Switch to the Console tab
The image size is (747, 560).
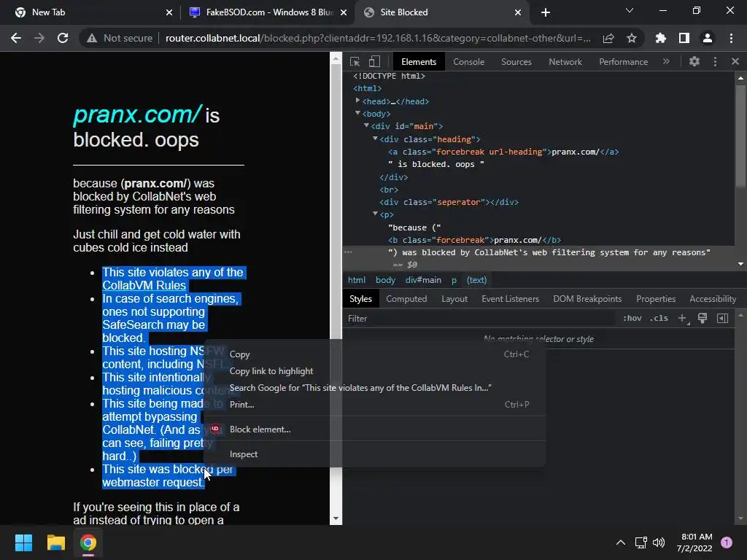pyautogui.click(x=468, y=62)
